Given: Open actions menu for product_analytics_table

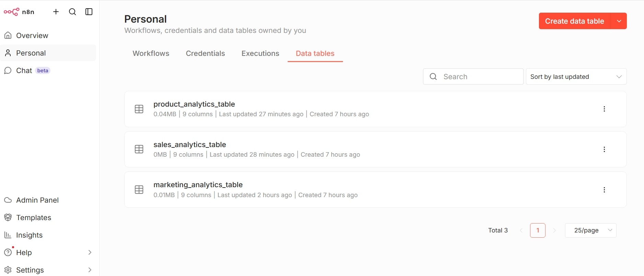Looking at the screenshot, I should click(604, 109).
